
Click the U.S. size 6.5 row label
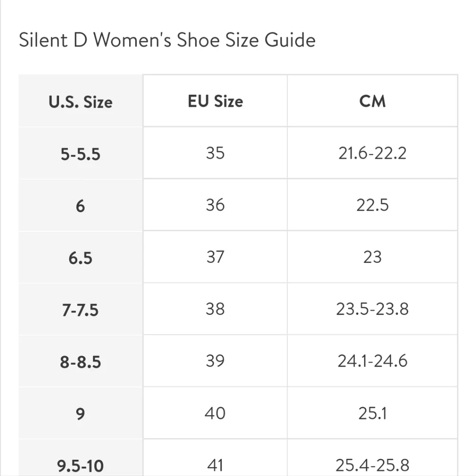tap(81, 258)
